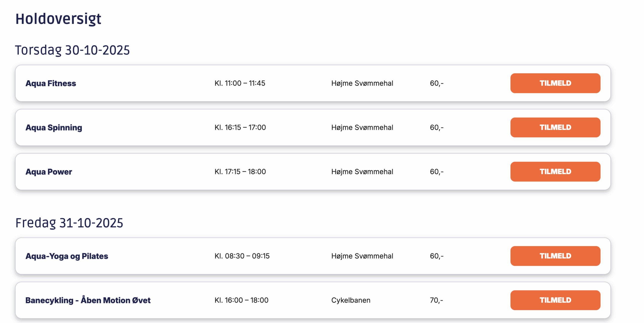Select the Aqua Spinning class name
Screen dimensions: 644x323
54,127
